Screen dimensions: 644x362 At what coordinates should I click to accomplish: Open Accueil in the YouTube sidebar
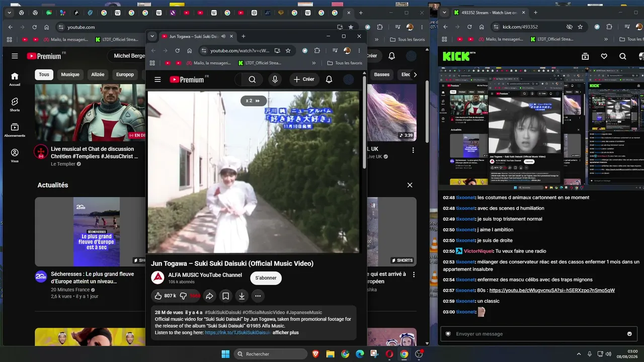[15, 79]
